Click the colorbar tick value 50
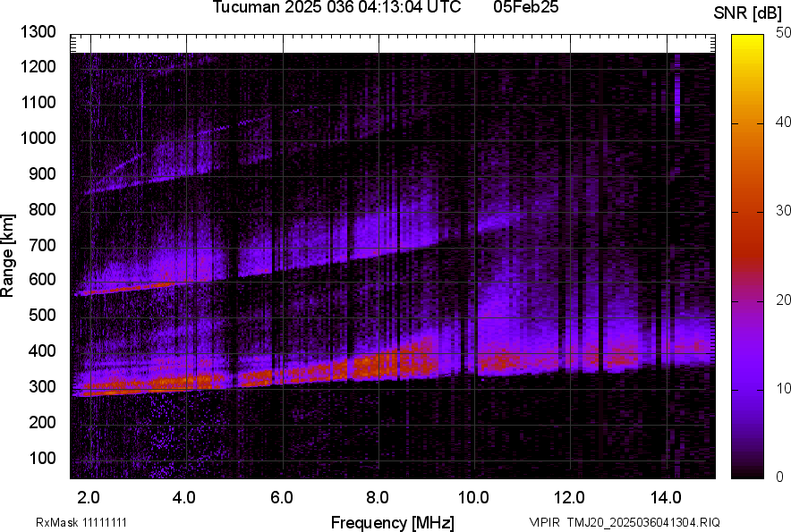Image resolution: width=791 pixels, height=532 pixels. [783, 33]
